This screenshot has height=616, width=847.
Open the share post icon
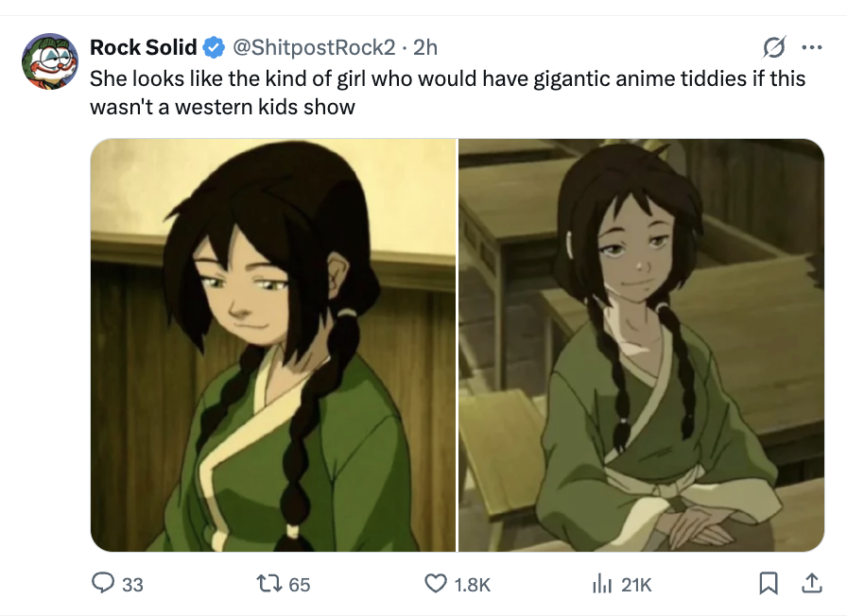point(811,584)
